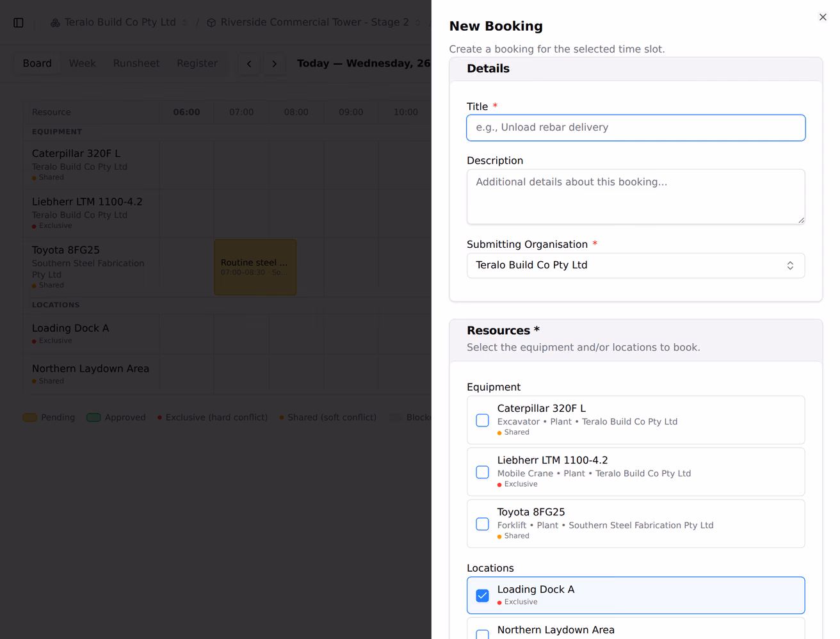The height and width of the screenshot is (639, 840).
Task: Toggle the sidebar panel icon
Action: [x=19, y=22]
